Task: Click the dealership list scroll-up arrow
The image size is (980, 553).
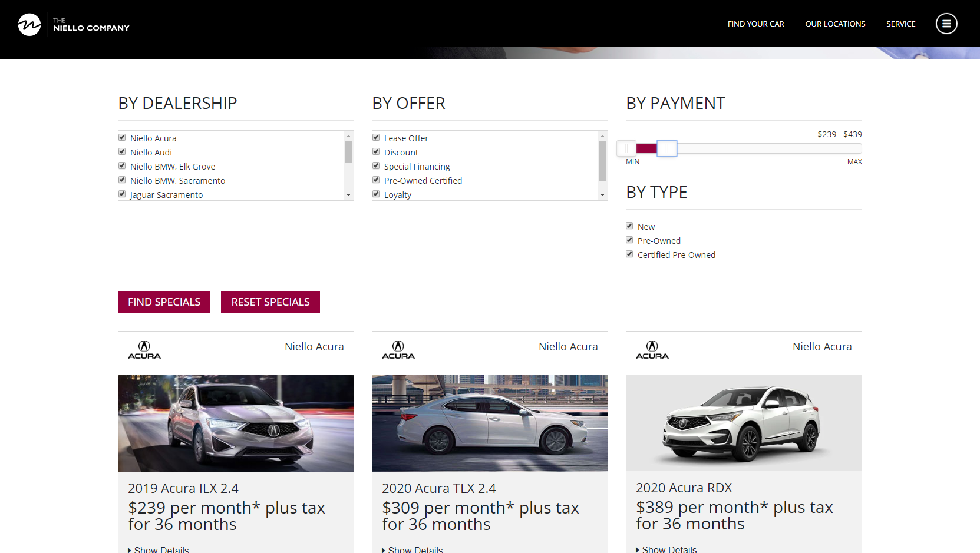Action: 348,135
